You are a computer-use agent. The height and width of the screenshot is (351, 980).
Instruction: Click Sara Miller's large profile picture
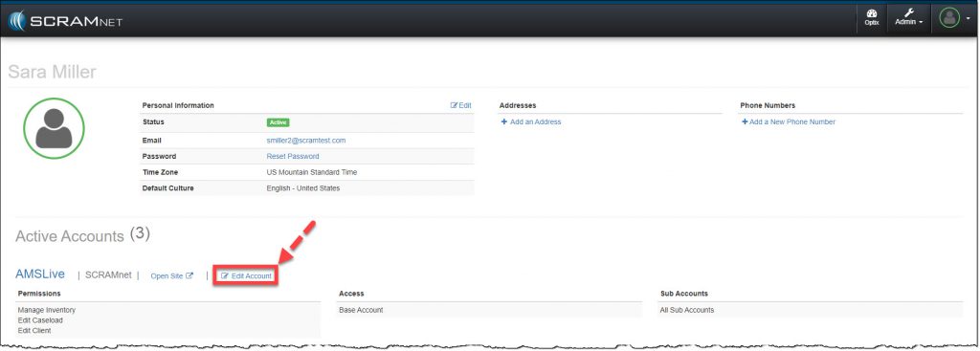(54, 129)
